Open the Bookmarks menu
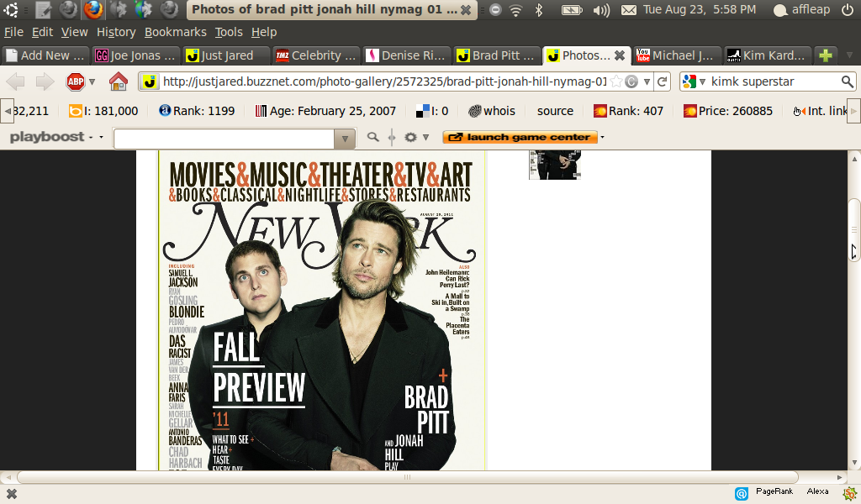This screenshot has width=861, height=504. tap(175, 33)
